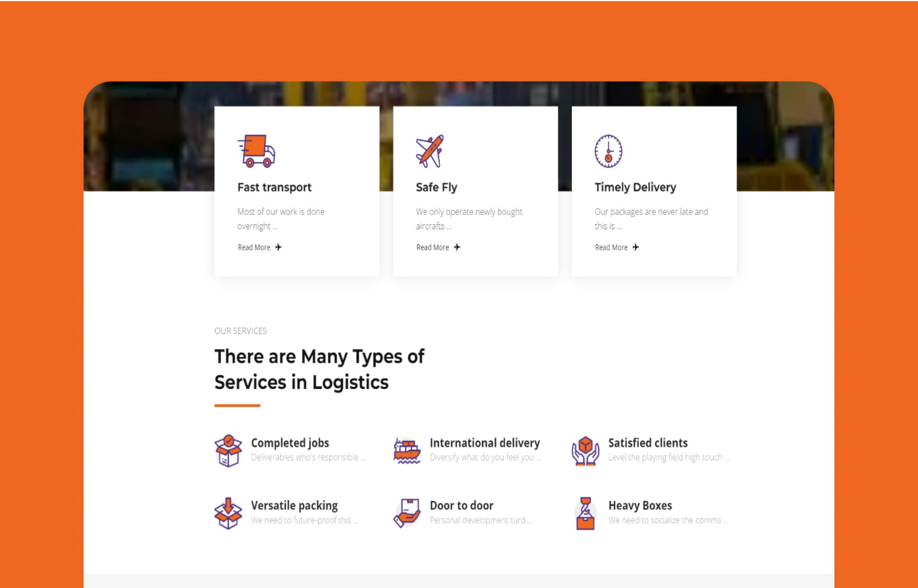Click 'We only operate newly bought aircrafts' text
This screenshot has width=918, height=588.
coord(469,219)
